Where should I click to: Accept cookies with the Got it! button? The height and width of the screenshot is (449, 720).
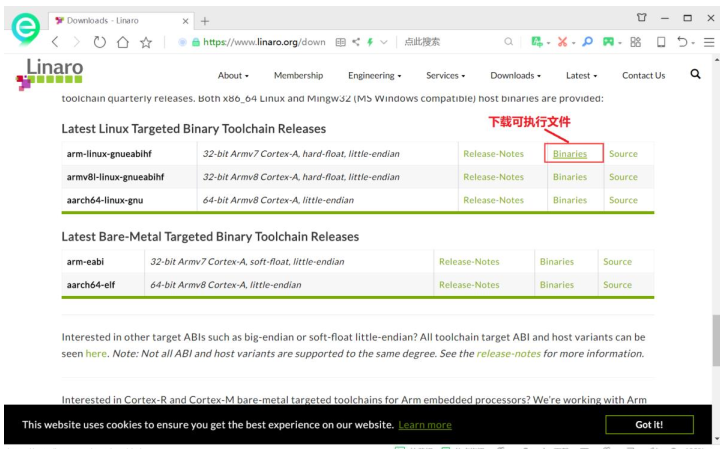click(x=649, y=425)
